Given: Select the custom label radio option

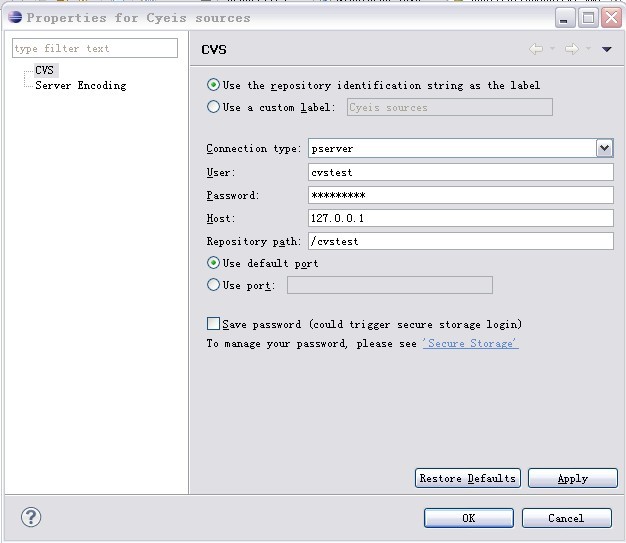Looking at the screenshot, I should 213,107.
